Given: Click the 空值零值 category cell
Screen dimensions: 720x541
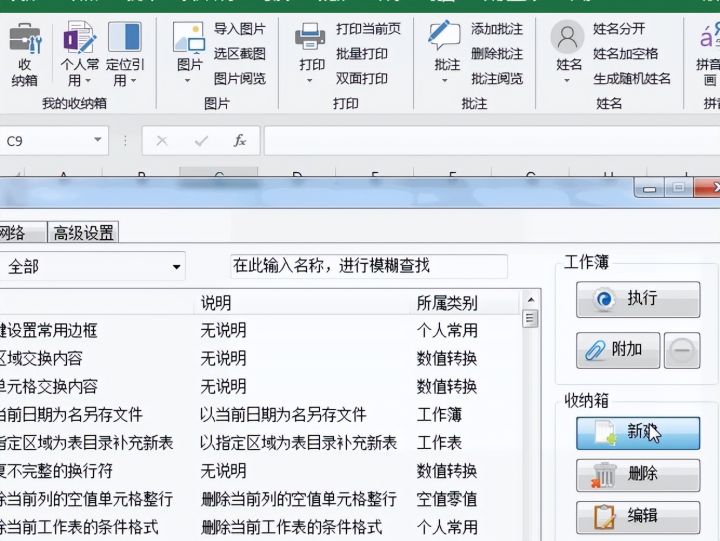Looking at the screenshot, I should click(446, 499).
